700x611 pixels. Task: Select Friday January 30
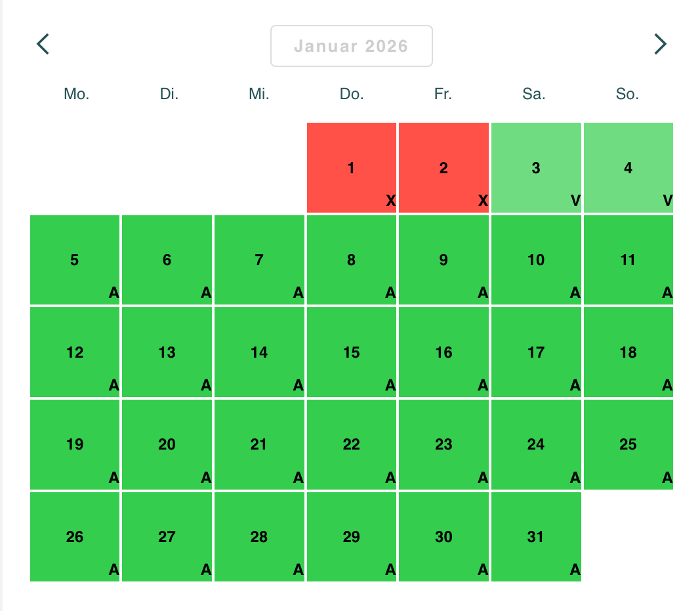(x=443, y=537)
